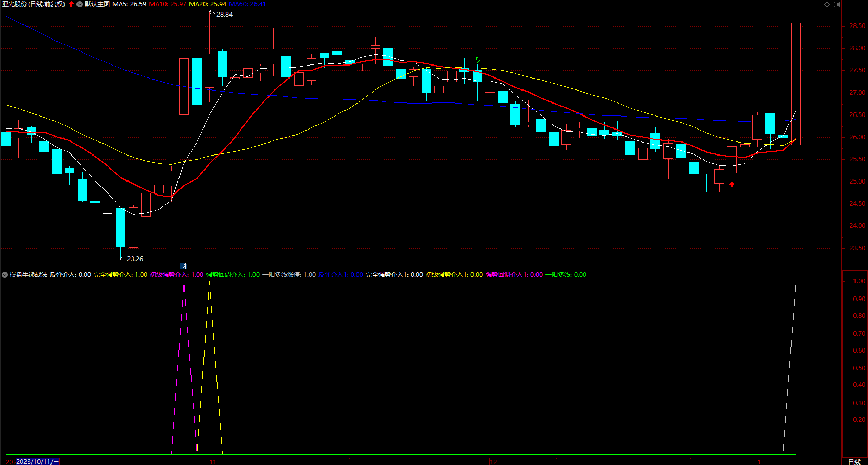Click the 23.26 low price label

[135, 259]
